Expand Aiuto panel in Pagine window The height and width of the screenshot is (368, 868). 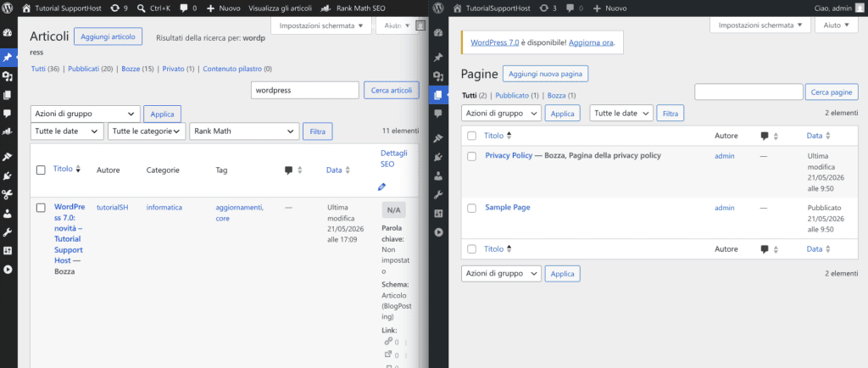point(837,25)
